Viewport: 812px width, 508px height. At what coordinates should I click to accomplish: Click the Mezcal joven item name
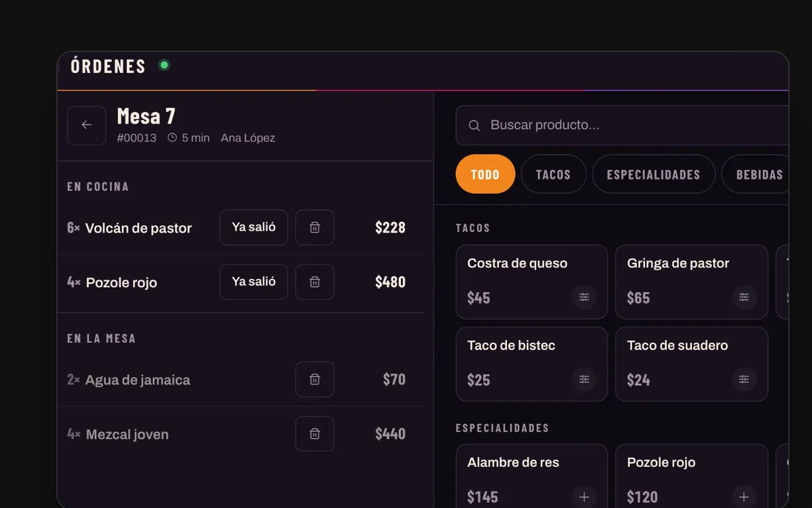point(127,434)
